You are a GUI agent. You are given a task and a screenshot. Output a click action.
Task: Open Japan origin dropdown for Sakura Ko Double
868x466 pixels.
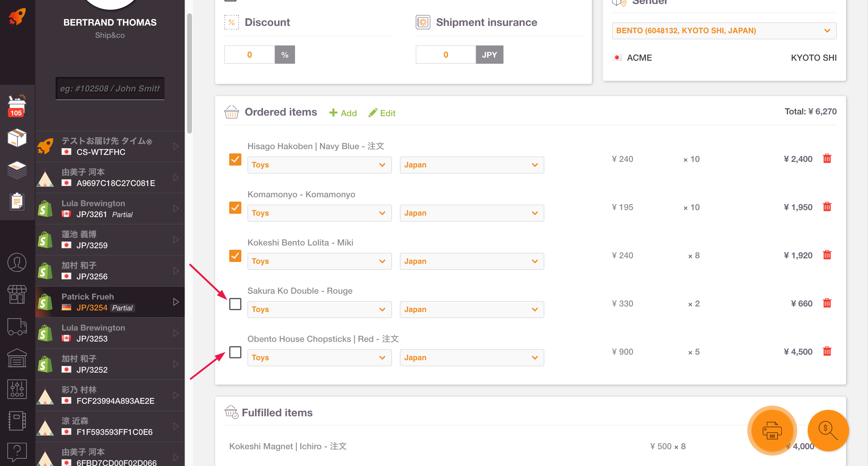point(472,310)
